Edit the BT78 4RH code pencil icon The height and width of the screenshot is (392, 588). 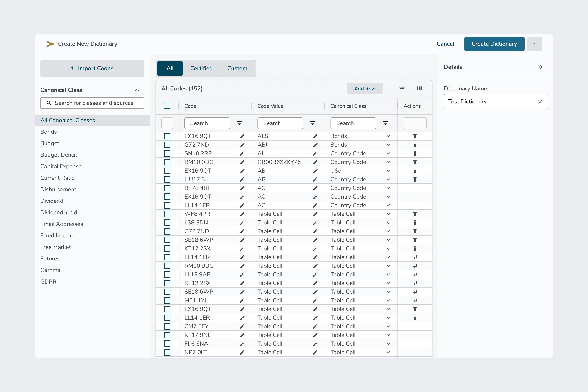tap(242, 188)
